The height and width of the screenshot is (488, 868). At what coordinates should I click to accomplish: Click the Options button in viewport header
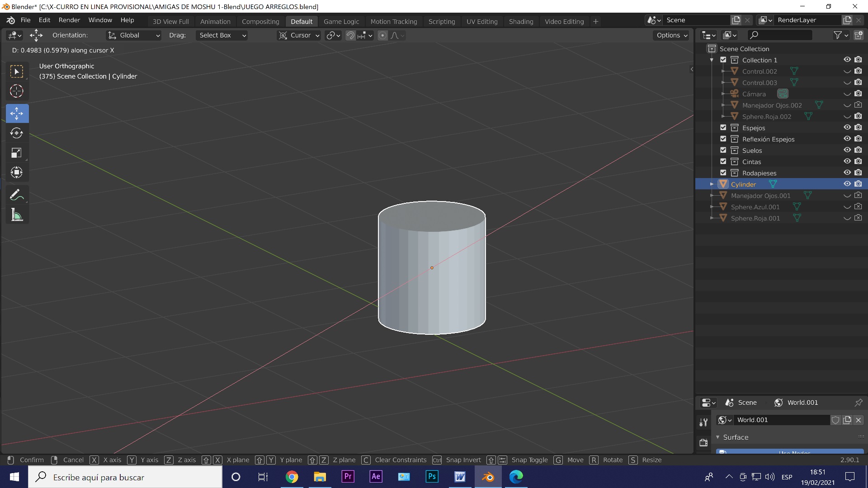pos(671,35)
